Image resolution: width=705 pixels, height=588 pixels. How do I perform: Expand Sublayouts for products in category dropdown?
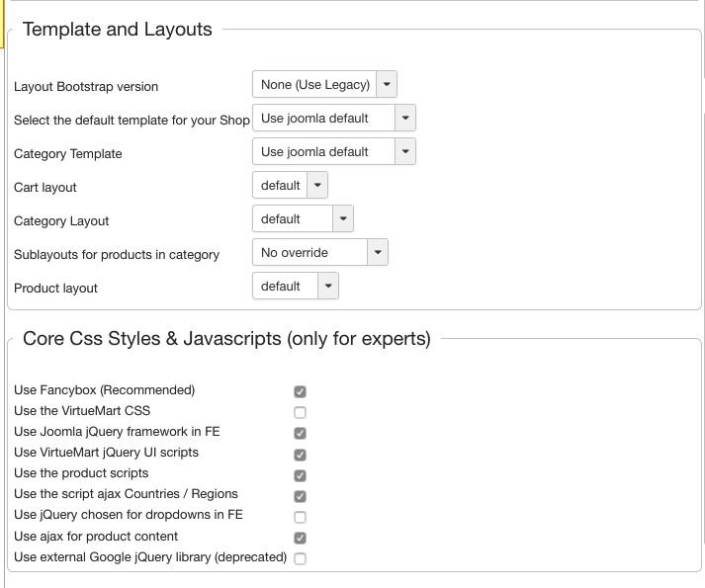click(320, 253)
